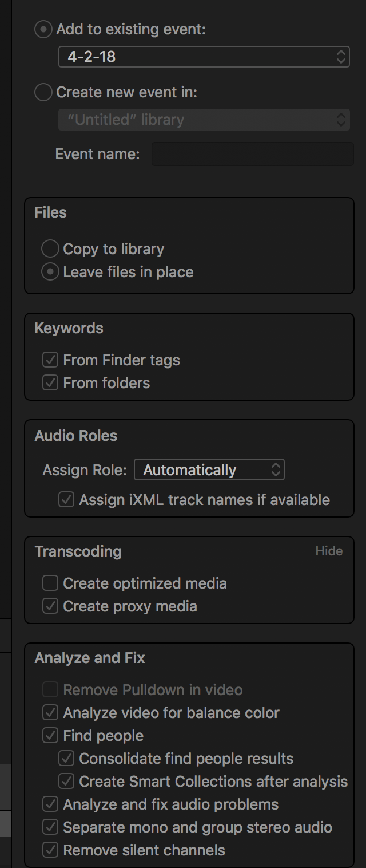Open the 4-2-18 event dropdown
This screenshot has height=868, width=366.
pyautogui.click(x=204, y=57)
